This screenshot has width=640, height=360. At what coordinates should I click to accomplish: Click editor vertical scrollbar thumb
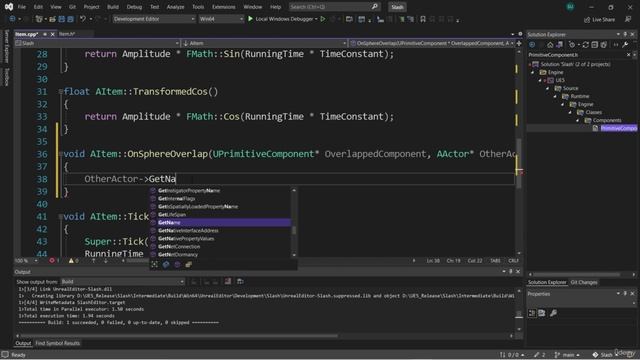(519, 163)
